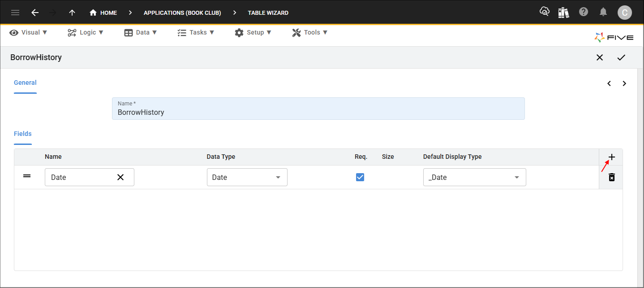
Task: Click the Default Display Type column header
Action: point(452,157)
